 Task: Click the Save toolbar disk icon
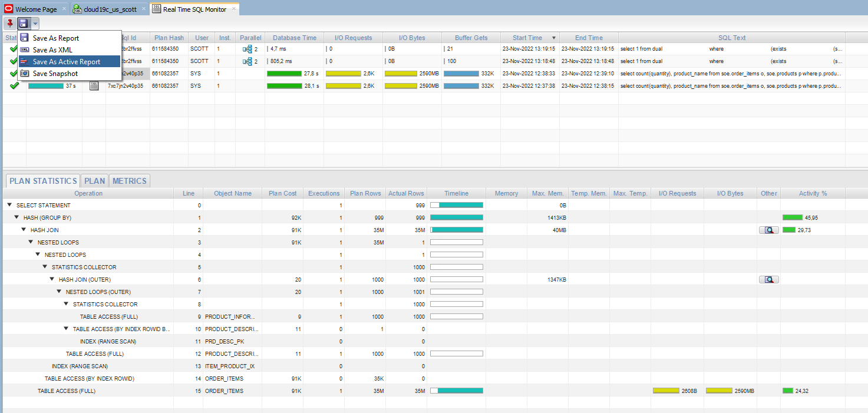click(x=22, y=22)
